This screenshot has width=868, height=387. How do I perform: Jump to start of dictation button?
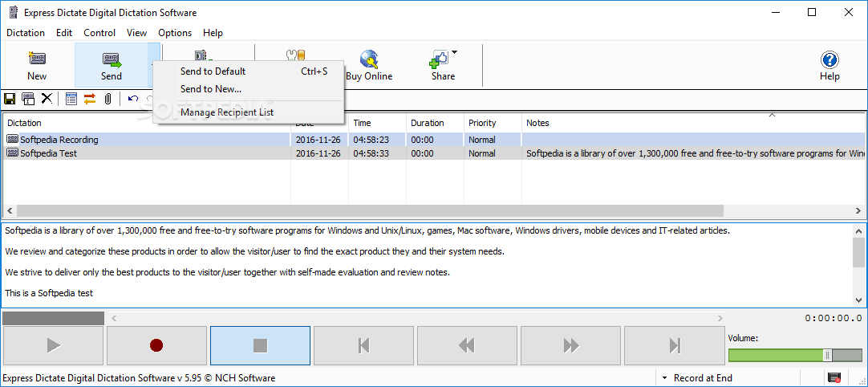pos(363,346)
